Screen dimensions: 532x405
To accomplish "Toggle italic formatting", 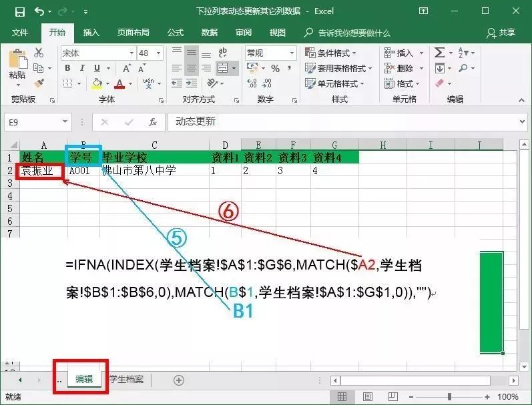I will tap(82, 68).
